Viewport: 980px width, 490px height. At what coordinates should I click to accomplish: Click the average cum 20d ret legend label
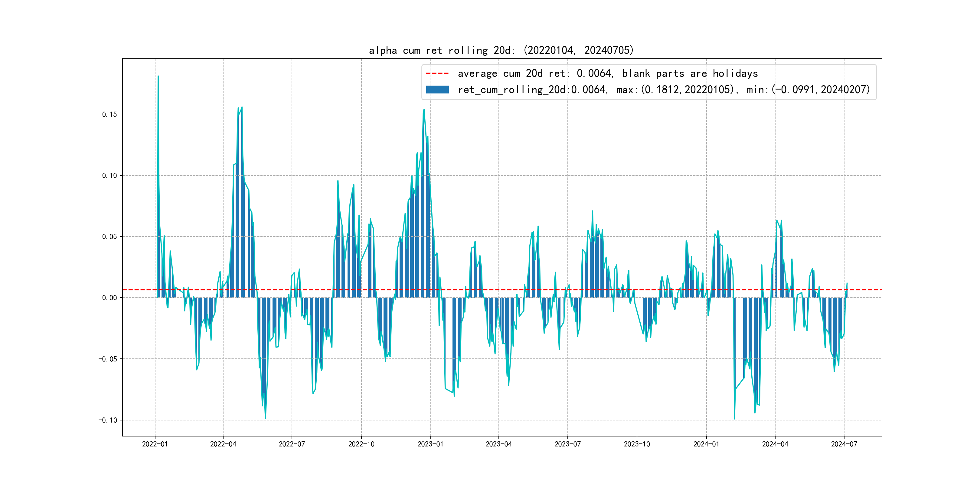tap(608, 73)
